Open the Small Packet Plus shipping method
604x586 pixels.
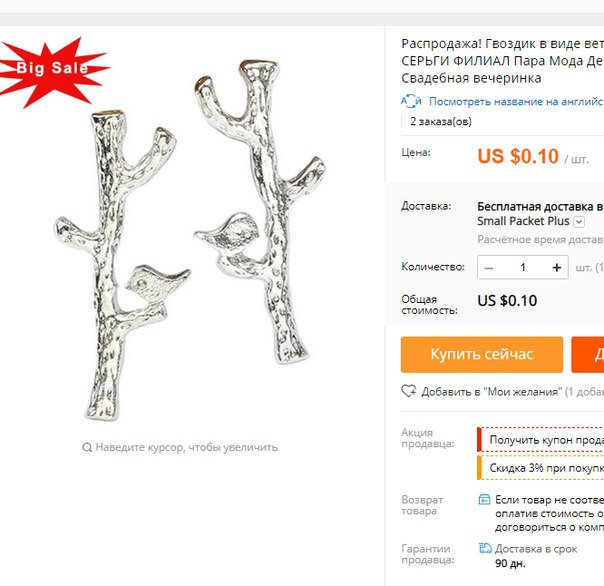pyautogui.click(x=523, y=221)
